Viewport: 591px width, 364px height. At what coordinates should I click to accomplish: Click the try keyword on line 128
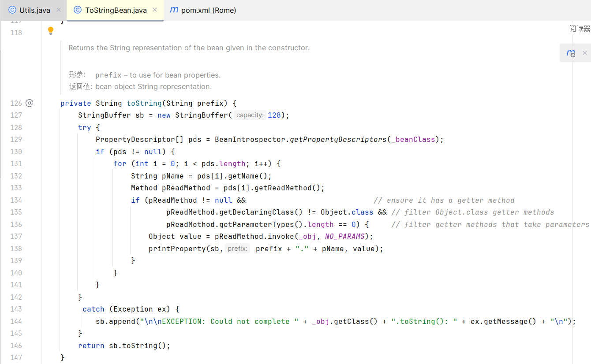click(85, 127)
